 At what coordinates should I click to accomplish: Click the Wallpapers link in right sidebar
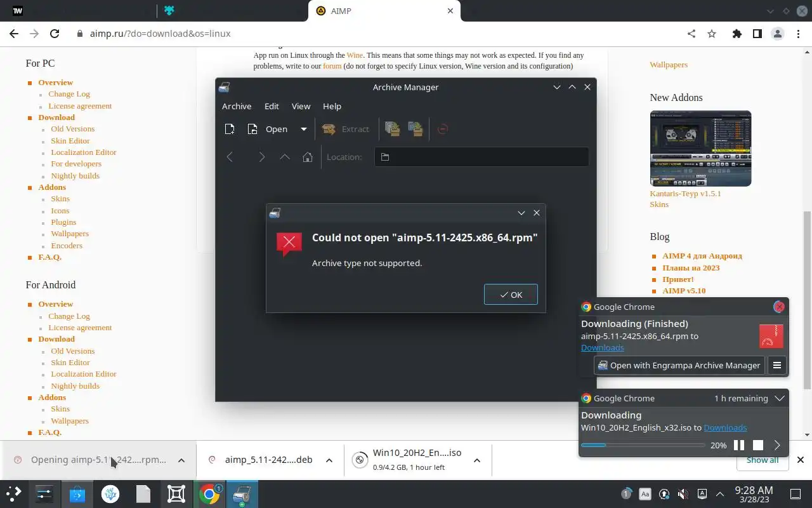point(669,65)
